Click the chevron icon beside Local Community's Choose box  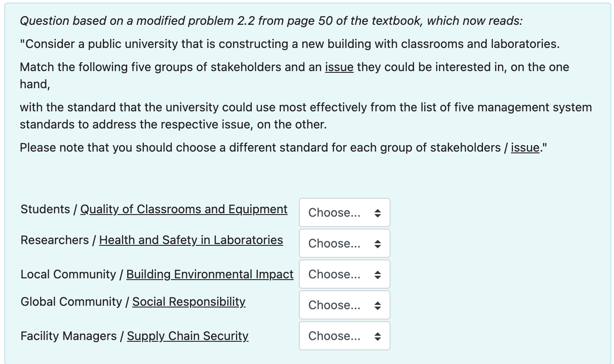point(378,274)
